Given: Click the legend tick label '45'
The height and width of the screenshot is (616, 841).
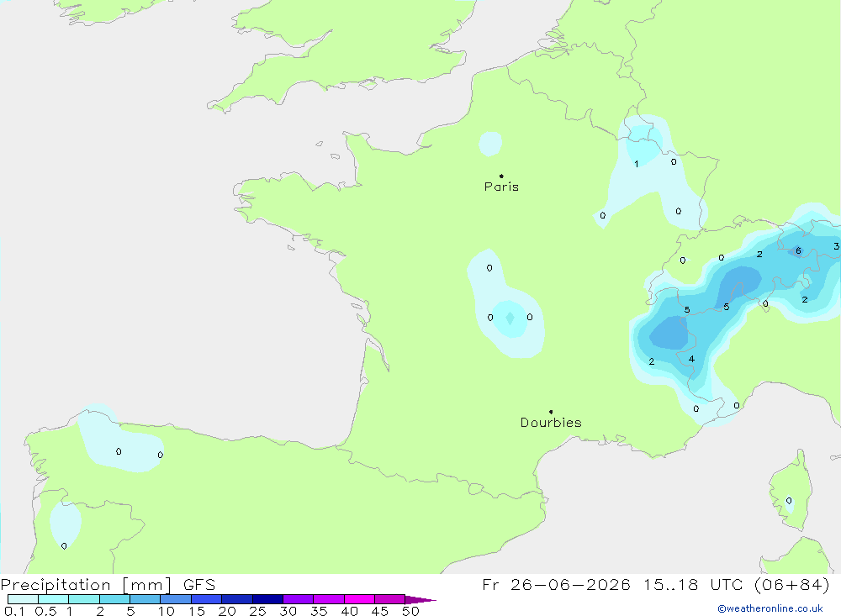Looking at the screenshot, I should [x=380, y=611].
